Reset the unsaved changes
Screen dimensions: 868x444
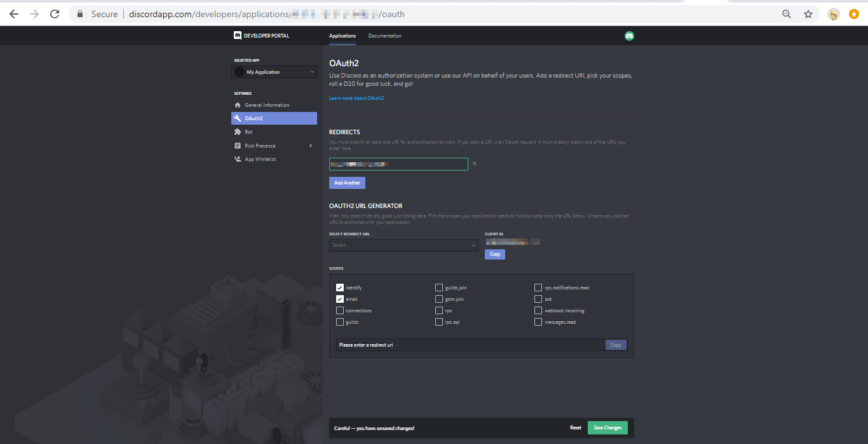click(576, 428)
